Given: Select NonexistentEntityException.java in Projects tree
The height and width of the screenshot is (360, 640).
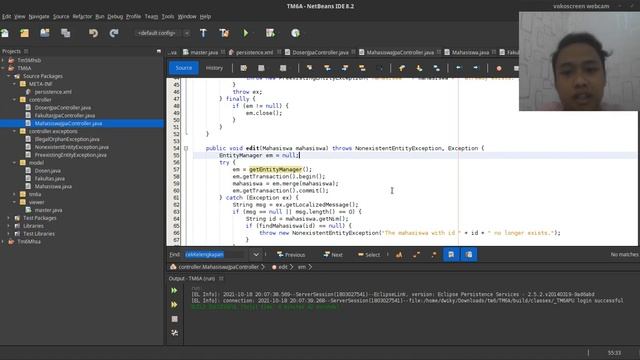Looking at the screenshot, I should [x=71, y=147].
